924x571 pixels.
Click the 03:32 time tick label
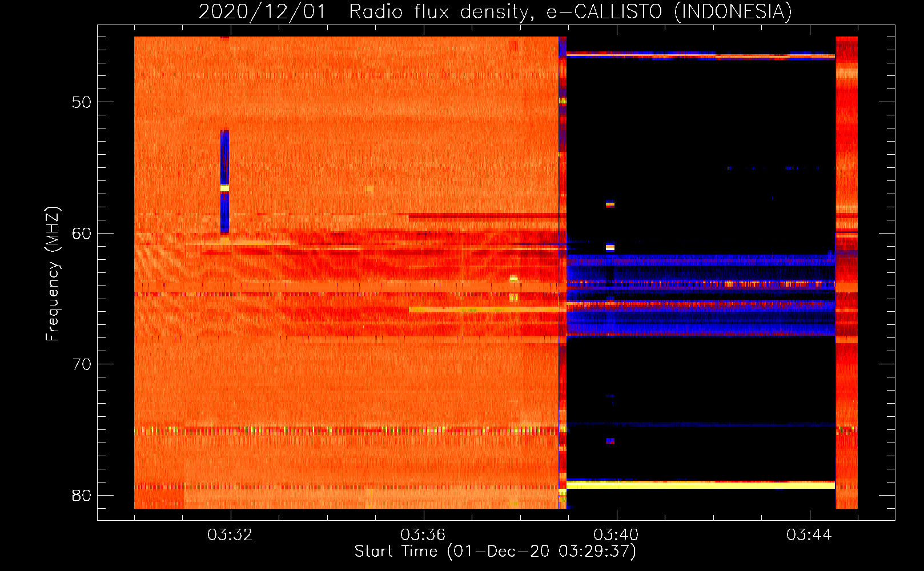[230, 535]
